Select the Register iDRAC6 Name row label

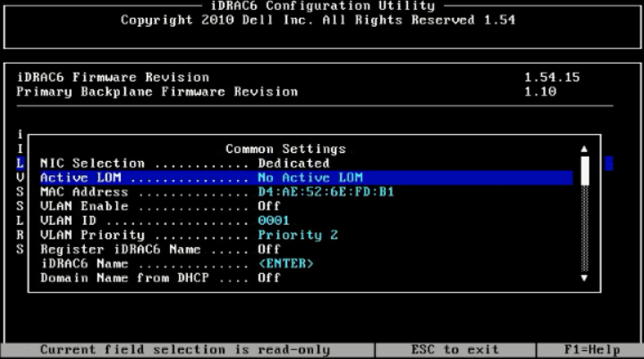click(121, 249)
